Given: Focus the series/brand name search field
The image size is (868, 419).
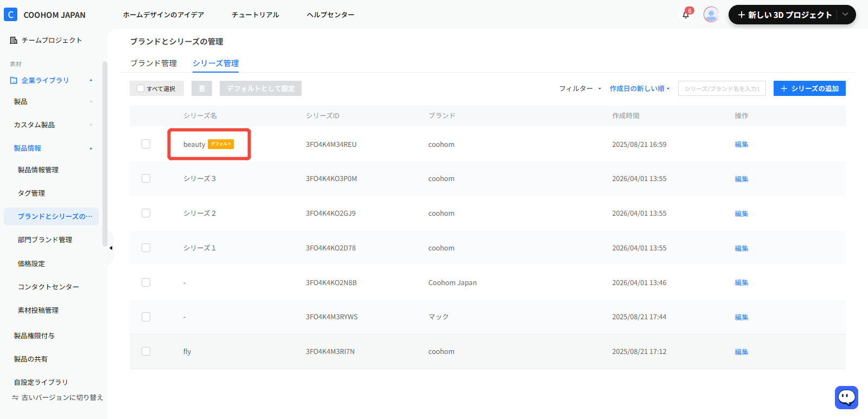Looking at the screenshot, I should [x=722, y=88].
